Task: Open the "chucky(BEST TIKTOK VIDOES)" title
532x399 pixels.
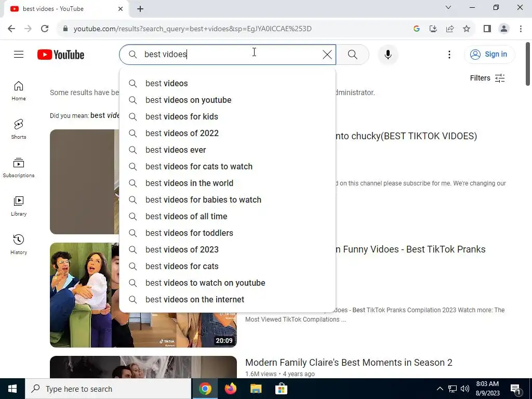Action: pos(406,136)
